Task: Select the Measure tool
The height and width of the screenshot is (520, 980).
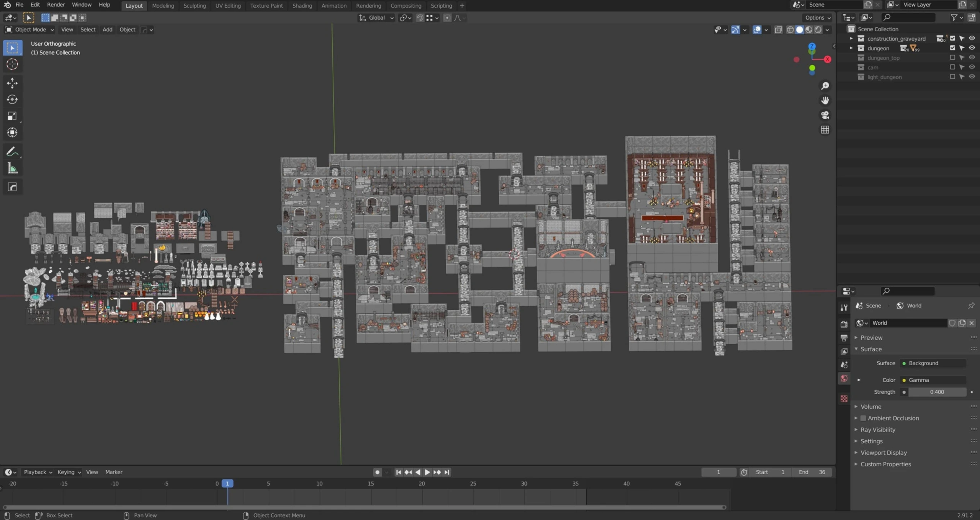Action: coord(12,168)
